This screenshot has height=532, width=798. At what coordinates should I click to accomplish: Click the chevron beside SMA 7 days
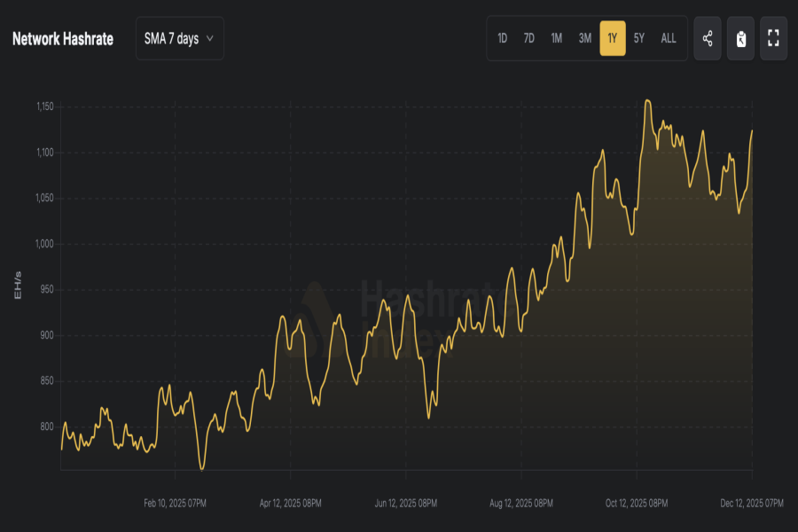(x=210, y=38)
